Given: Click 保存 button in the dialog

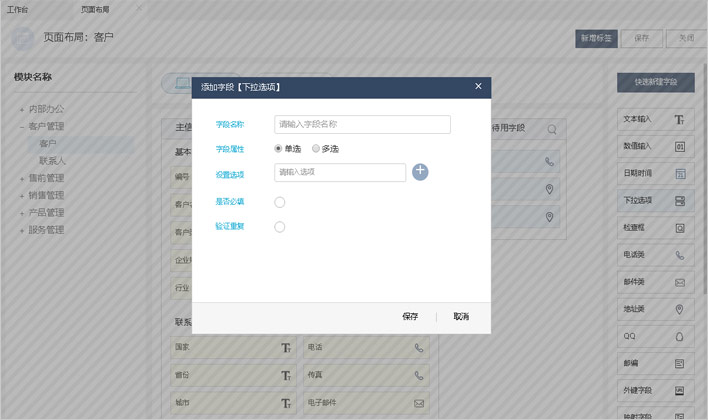Looking at the screenshot, I should (x=410, y=316).
